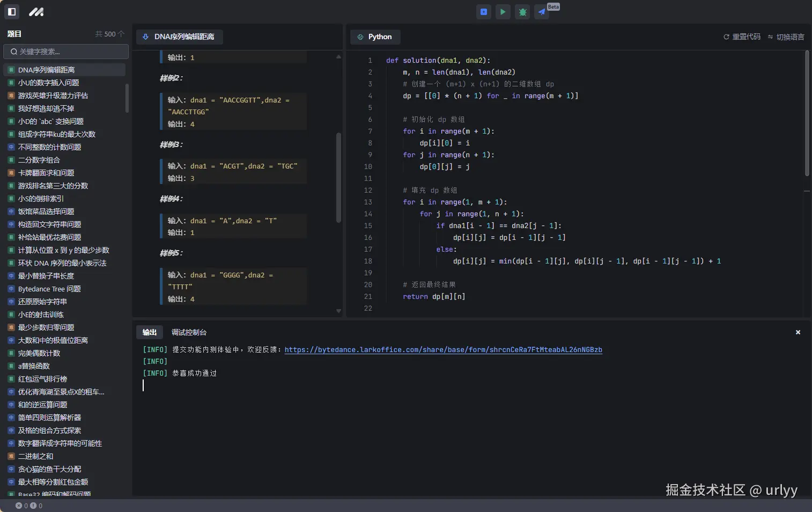Select the DNA序列编辑距离 problem tab
Image resolution: width=812 pixels, height=512 pixels.
point(179,37)
